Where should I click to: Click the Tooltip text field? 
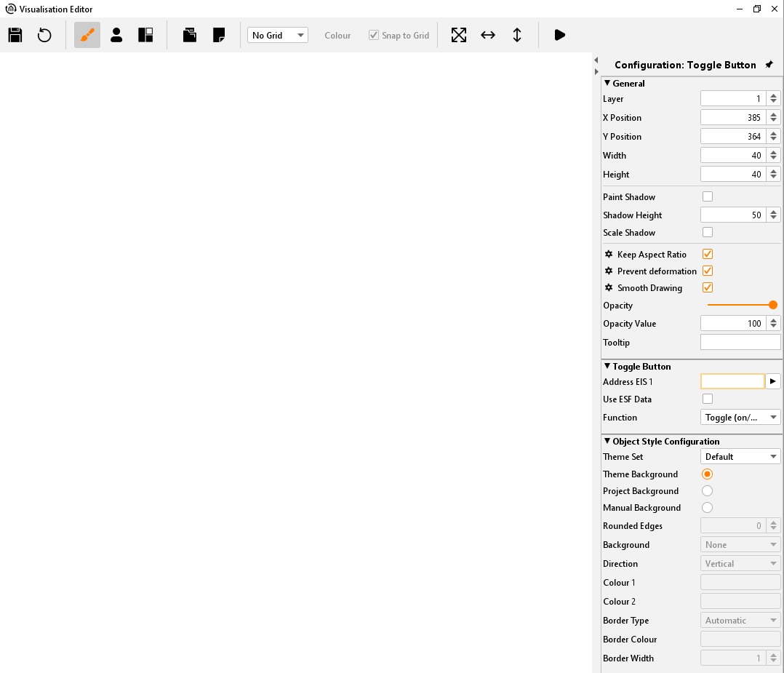pyautogui.click(x=740, y=342)
